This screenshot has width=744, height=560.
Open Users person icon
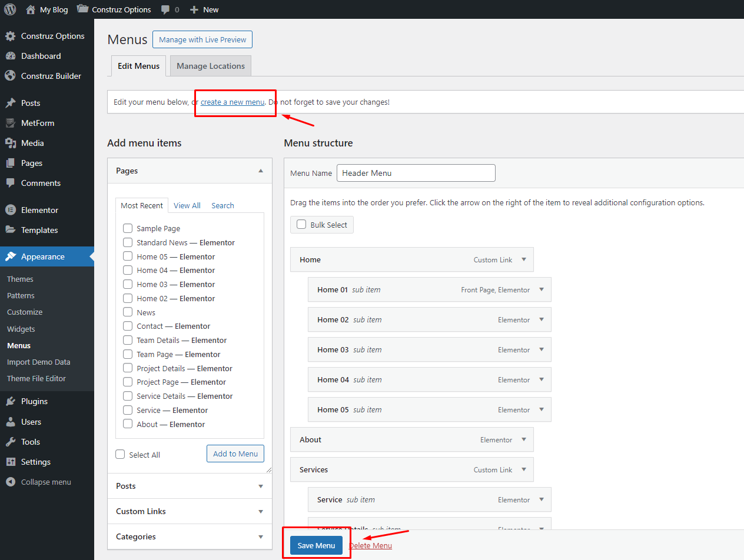tap(10, 422)
